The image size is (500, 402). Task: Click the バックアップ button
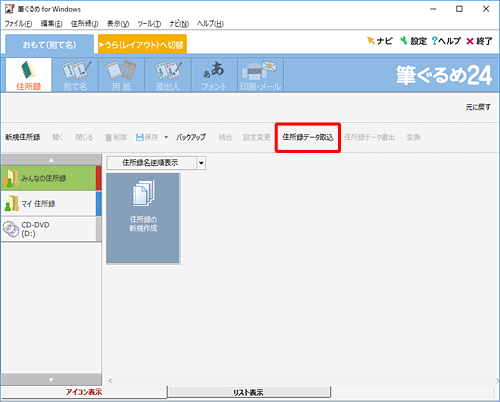[191, 137]
